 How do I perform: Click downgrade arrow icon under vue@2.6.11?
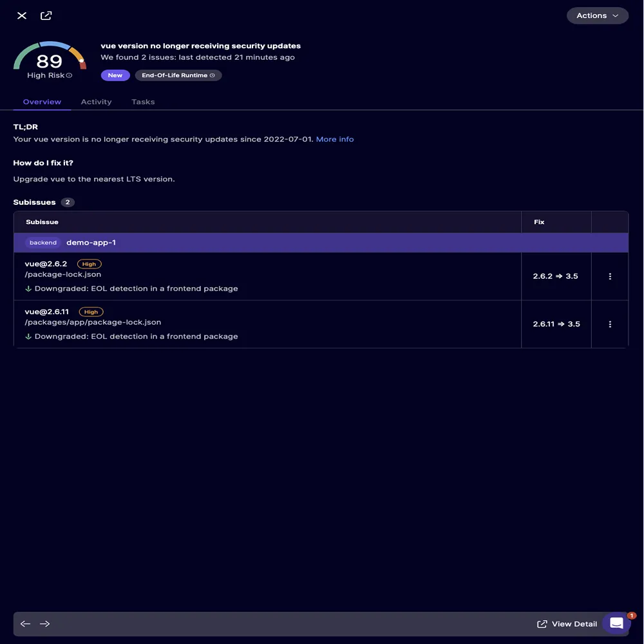coord(28,337)
